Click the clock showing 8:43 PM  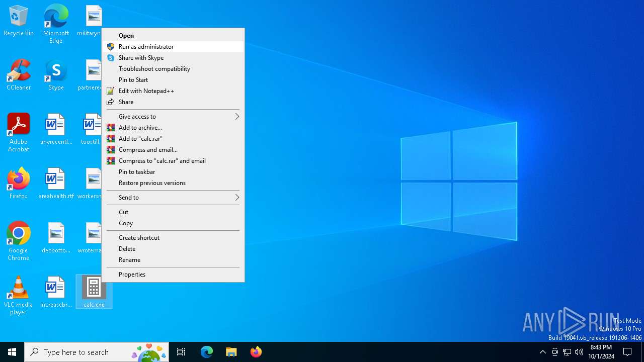601,352
